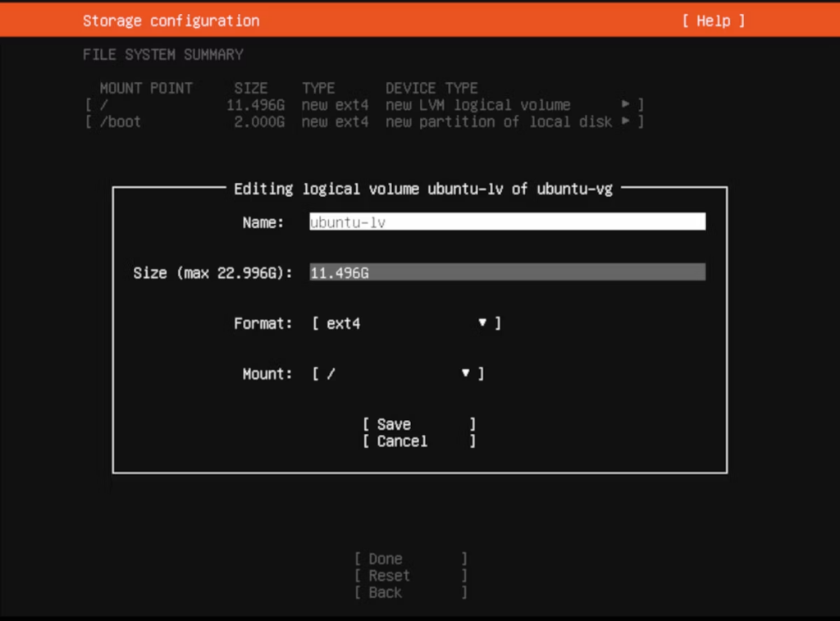Select the /boot mount point row
Image resolution: width=840 pixels, height=621 pixels.
[x=364, y=122]
